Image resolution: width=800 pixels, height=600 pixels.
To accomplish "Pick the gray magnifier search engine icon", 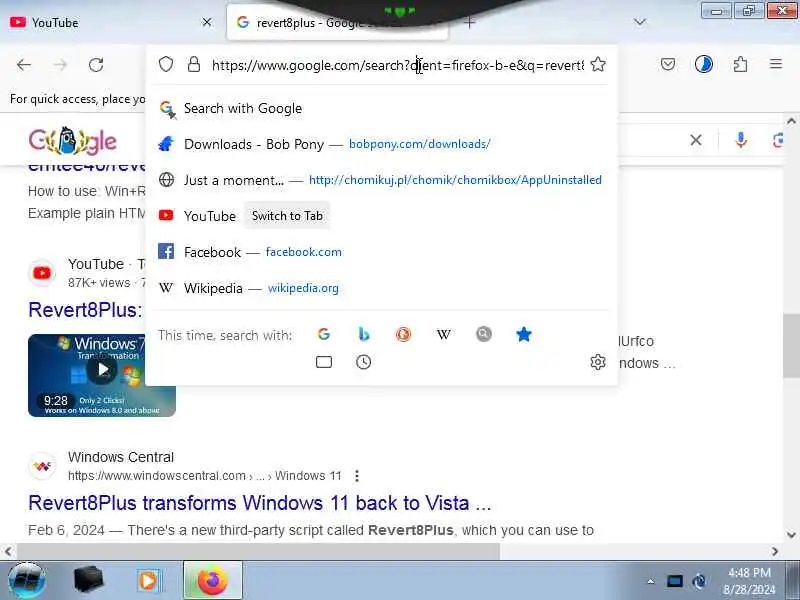I will [484, 334].
